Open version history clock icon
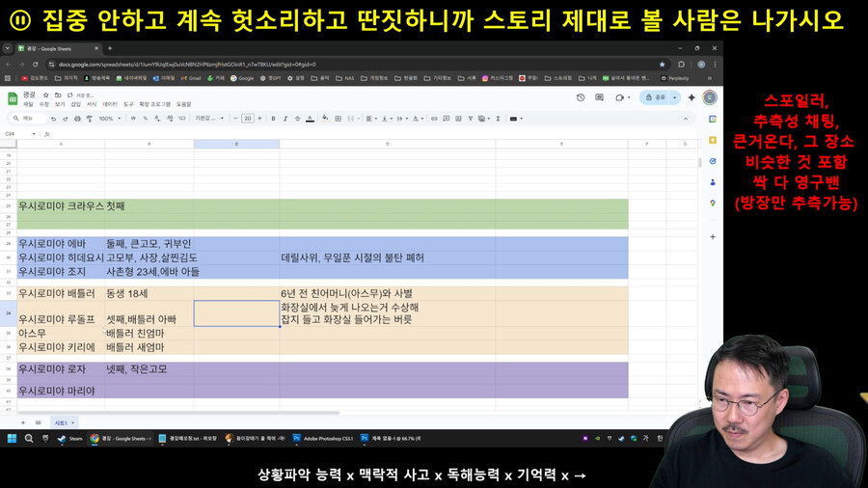 [x=581, y=97]
